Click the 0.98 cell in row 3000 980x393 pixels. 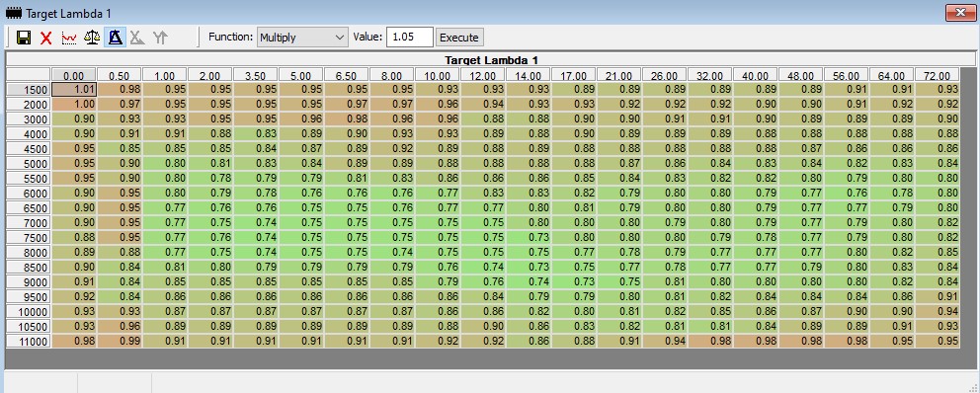pos(346,118)
